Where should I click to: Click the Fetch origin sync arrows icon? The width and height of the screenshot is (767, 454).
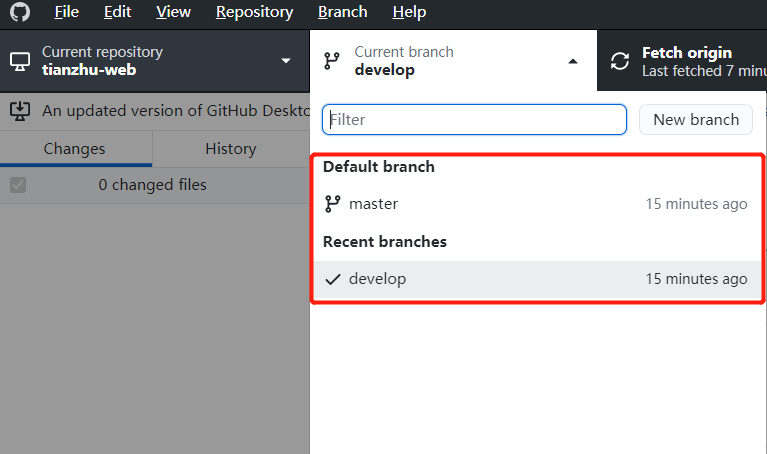tap(620, 61)
